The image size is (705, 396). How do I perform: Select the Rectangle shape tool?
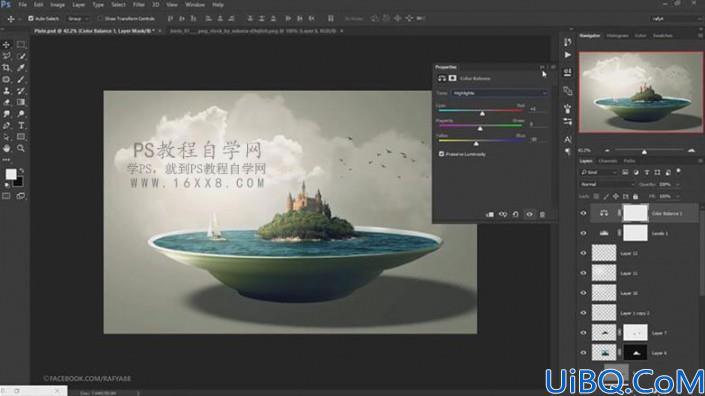21,137
